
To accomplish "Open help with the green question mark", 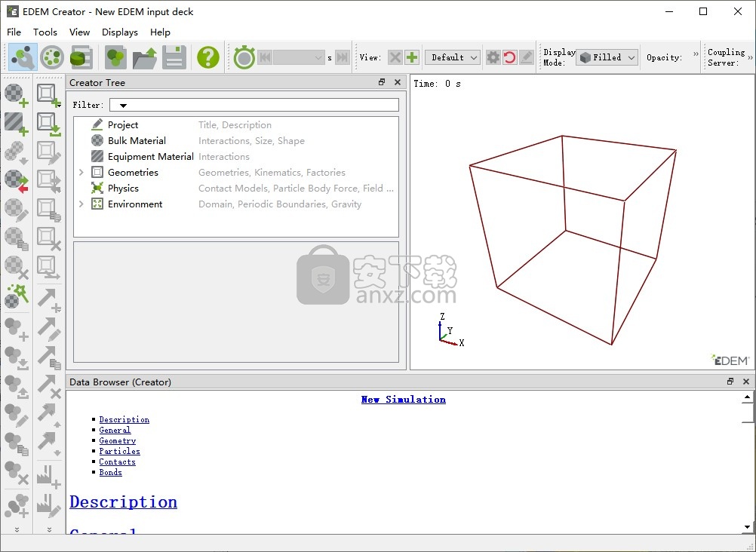I will (x=208, y=57).
